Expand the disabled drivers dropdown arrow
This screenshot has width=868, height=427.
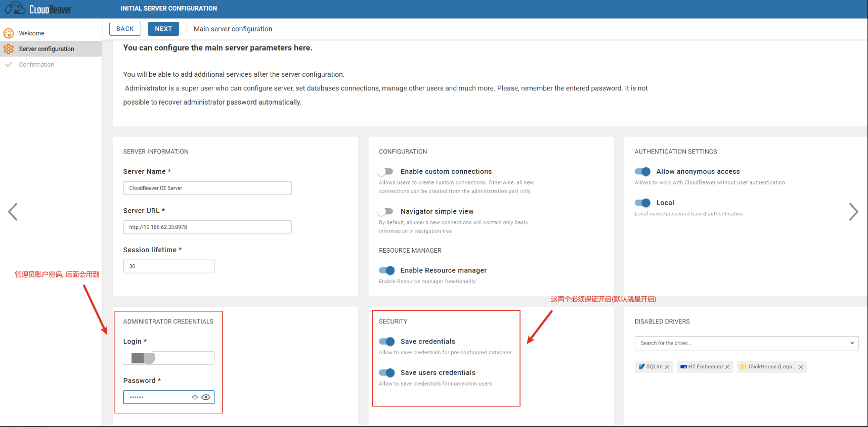[x=852, y=343]
